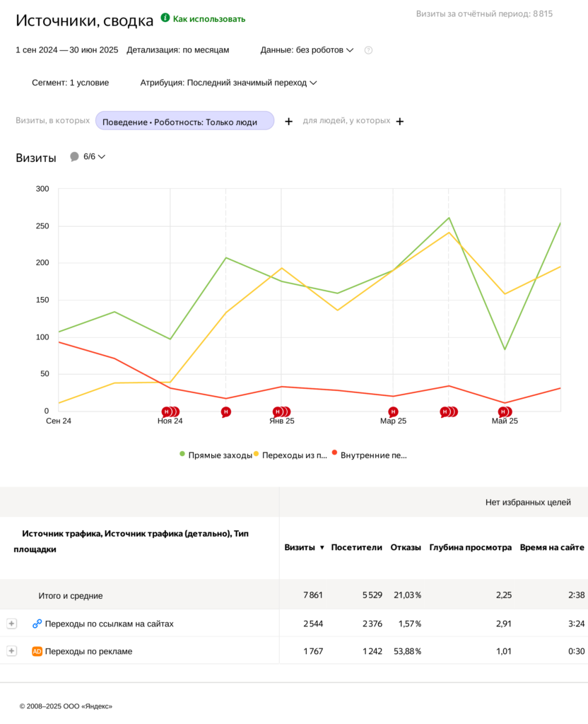The height and width of the screenshot is (724, 588).
Task: Toggle the red «Внутренние пе...» legend series
Action: click(369, 455)
